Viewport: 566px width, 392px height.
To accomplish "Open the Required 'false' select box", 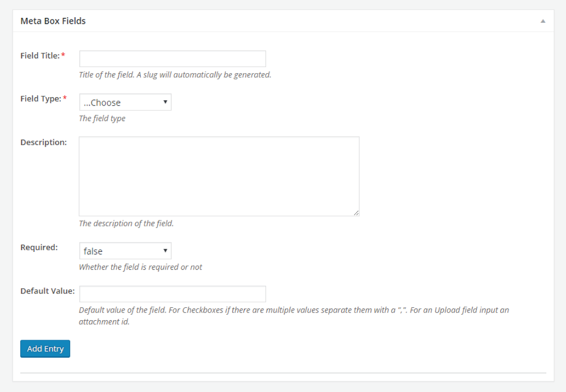I will point(125,251).
